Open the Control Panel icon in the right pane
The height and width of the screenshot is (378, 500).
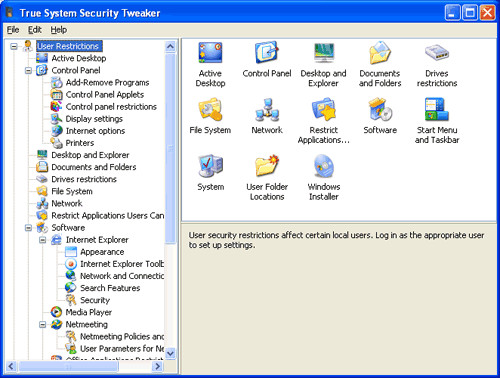pos(267,53)
